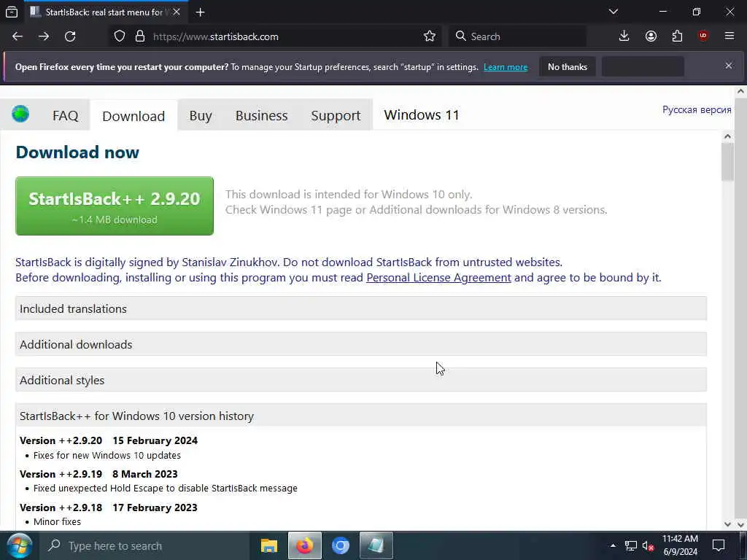The height and width of the screenshot is (560, 747).
Task: Click the Version ++2.9.18 heading
Action: click(x=109, y=507)
